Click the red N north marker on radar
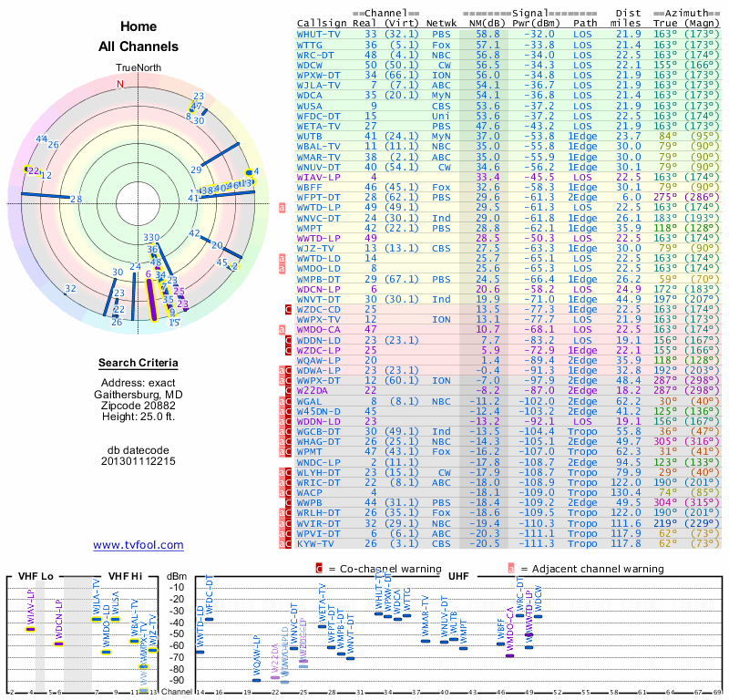Screen dimensions: 729x700 click(x=118, y=84)
